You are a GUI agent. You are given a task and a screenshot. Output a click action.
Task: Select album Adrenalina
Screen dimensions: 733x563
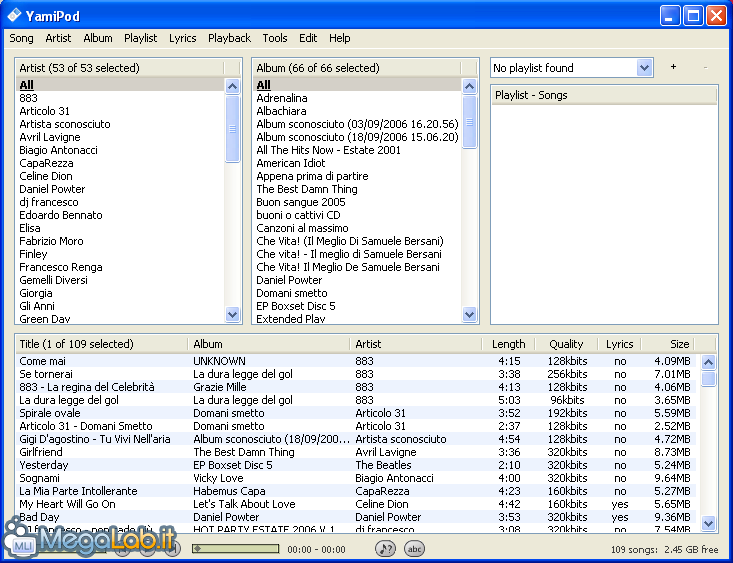[358, 98]
